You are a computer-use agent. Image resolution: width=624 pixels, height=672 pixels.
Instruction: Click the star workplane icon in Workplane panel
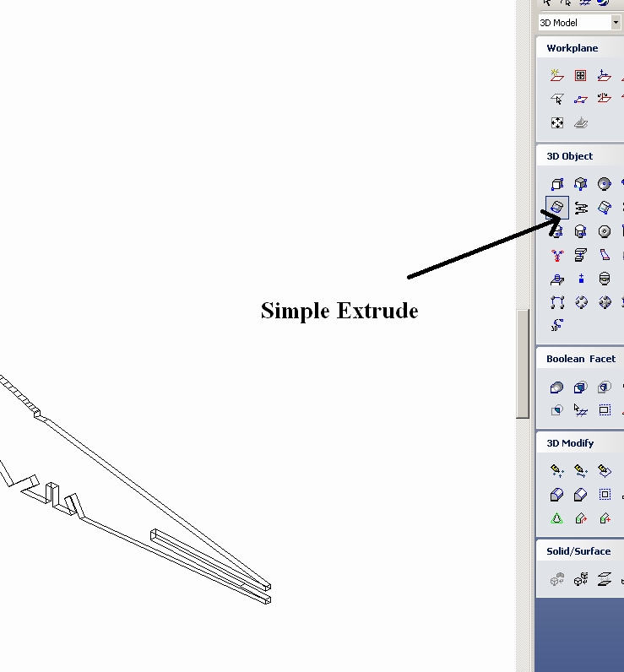[x=557, y=76]
